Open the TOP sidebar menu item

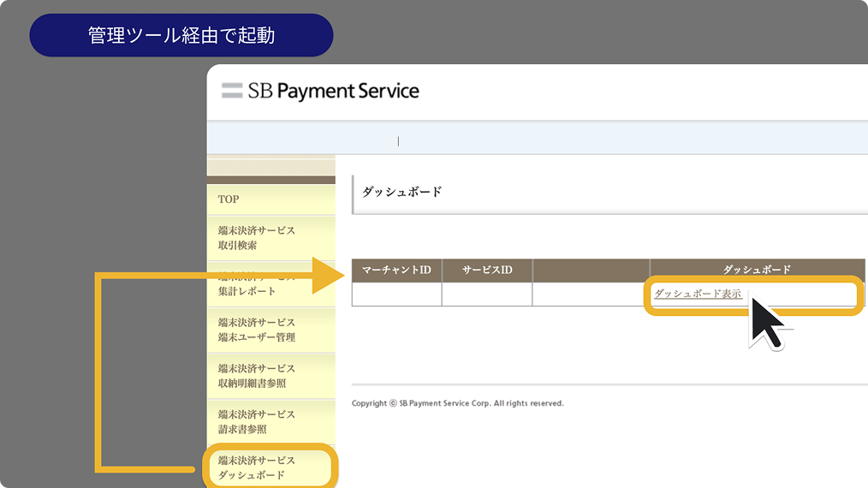229,199
